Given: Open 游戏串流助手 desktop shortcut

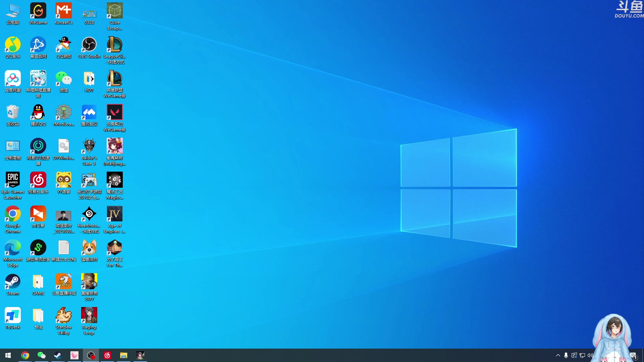Looking at the screenshot, I should pyautogui.click(x=38, y=251).
